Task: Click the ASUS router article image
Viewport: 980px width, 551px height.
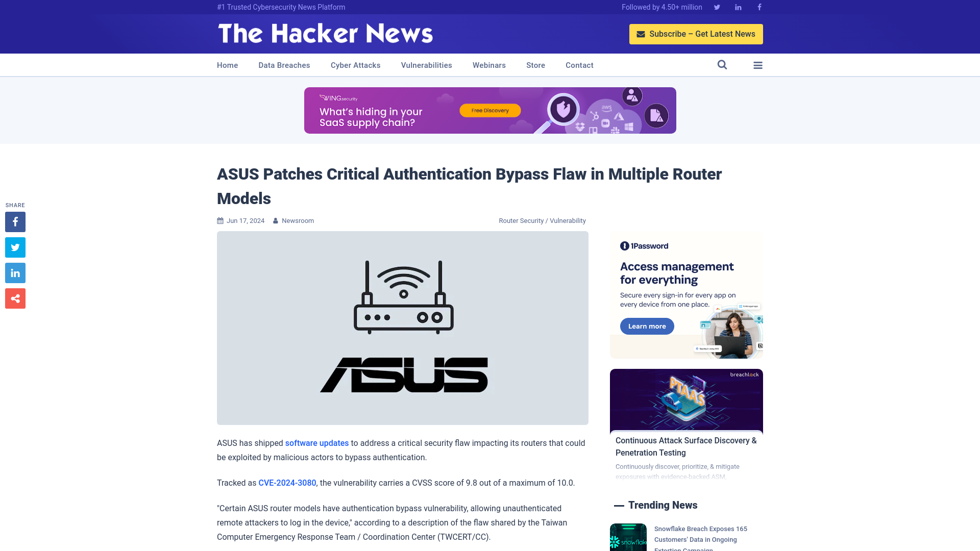Action: [403, 328]
